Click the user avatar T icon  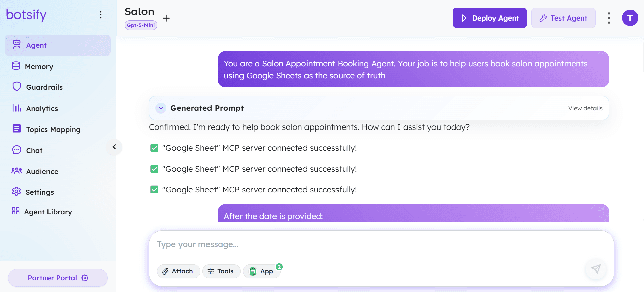coord(630,18)
